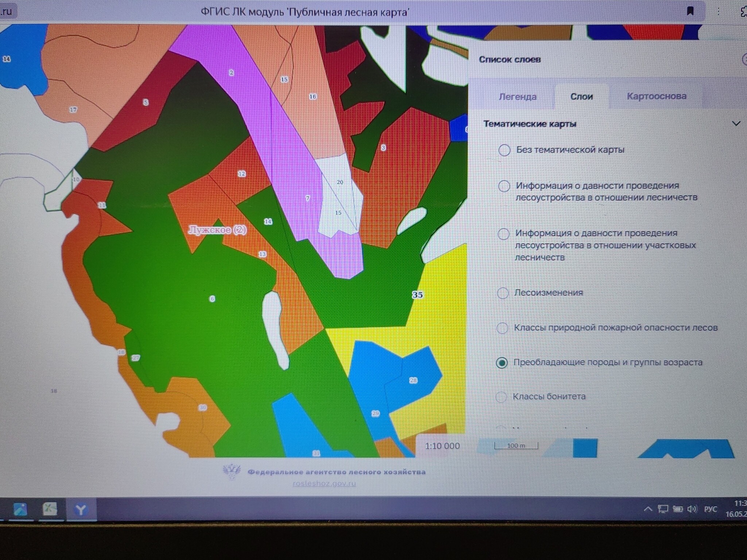Screen dimensions: 747x560
Task: Open the rosleshoz.gov.ru link
Action: click(x=324, y=483)
